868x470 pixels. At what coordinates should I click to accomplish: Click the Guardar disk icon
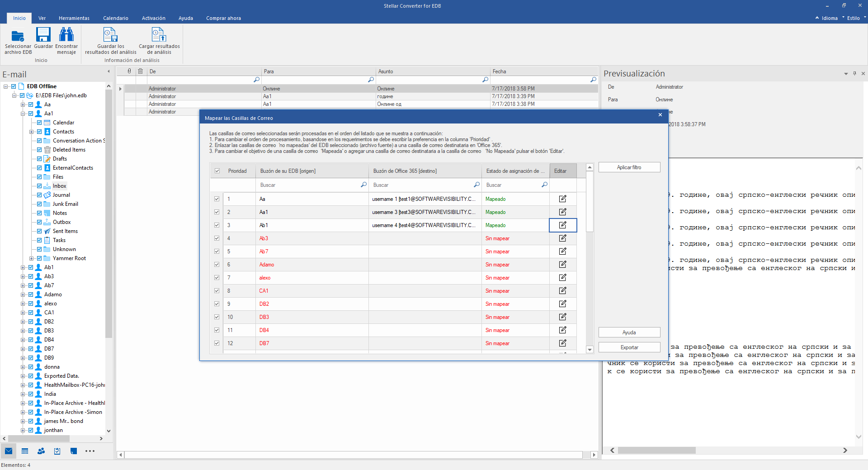coord(43,35)
